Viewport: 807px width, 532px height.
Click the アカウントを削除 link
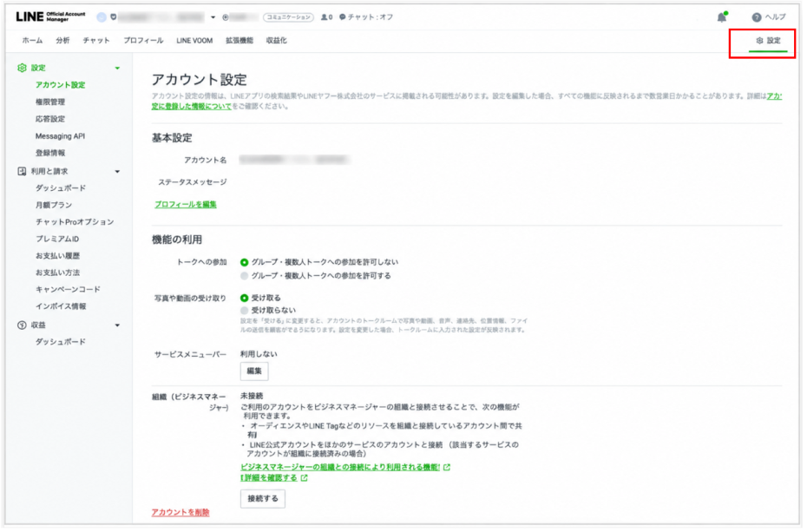(x=180, y=512)
